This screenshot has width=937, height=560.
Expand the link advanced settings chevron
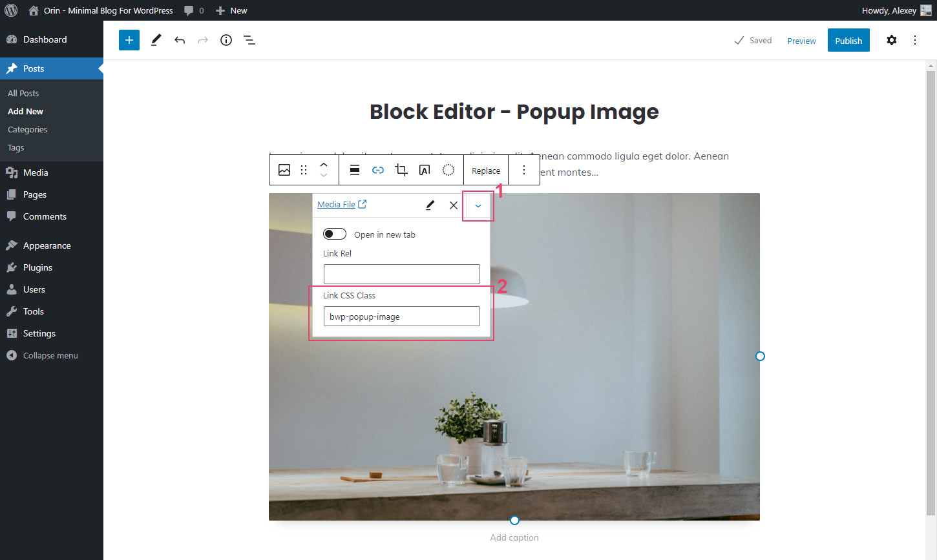point(478,205)
